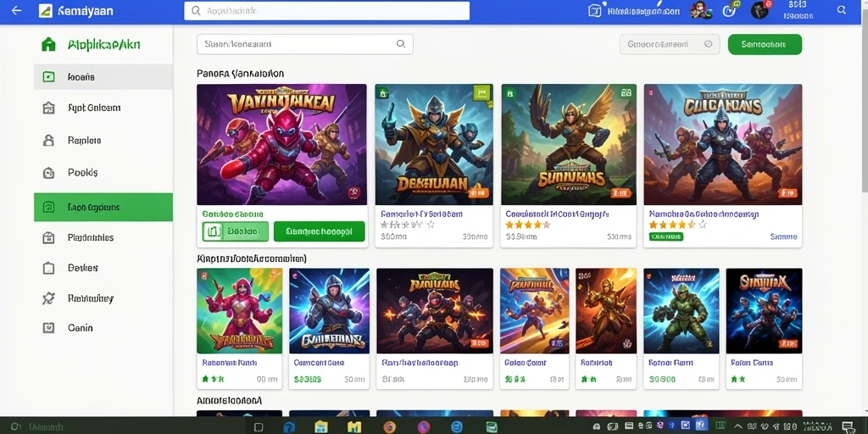
Task: Click the taskbar search box
Action: pos(125,427)
